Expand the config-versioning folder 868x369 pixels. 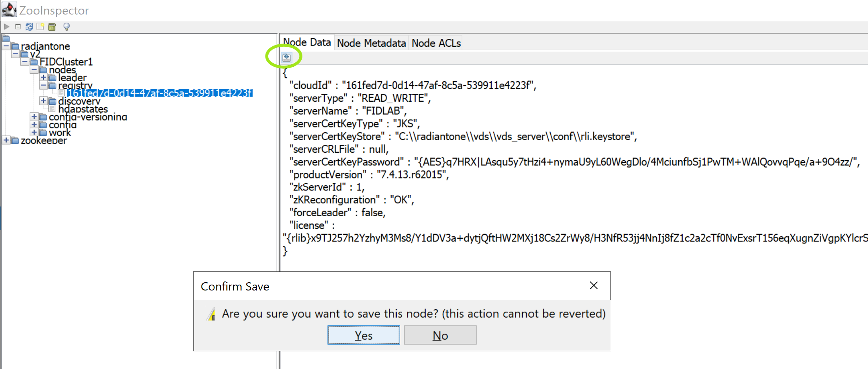pos(34,117)
